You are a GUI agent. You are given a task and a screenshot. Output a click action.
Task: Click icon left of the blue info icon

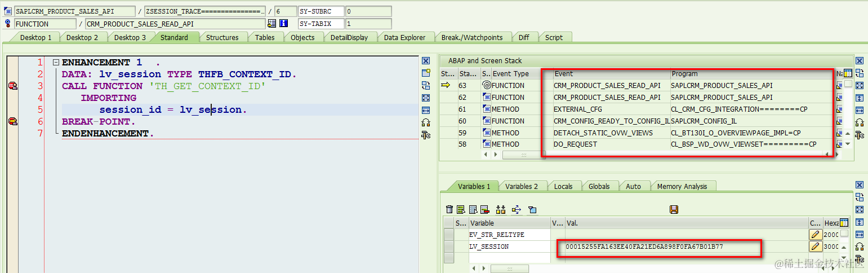272,24
